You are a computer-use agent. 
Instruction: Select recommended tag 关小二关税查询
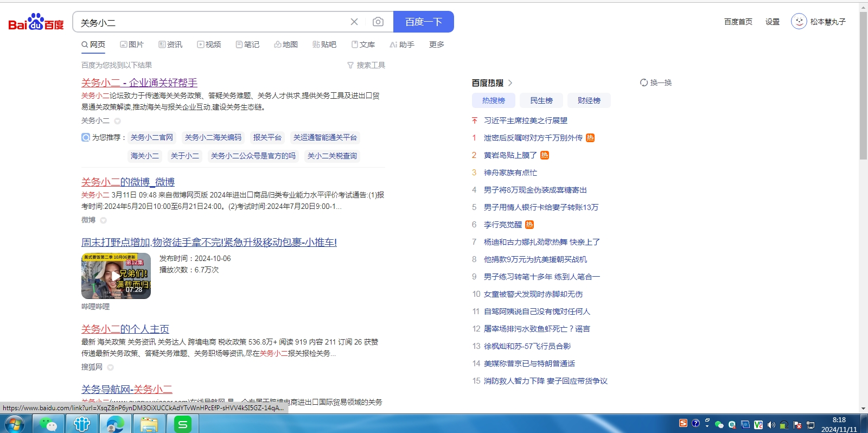[332, 156]
